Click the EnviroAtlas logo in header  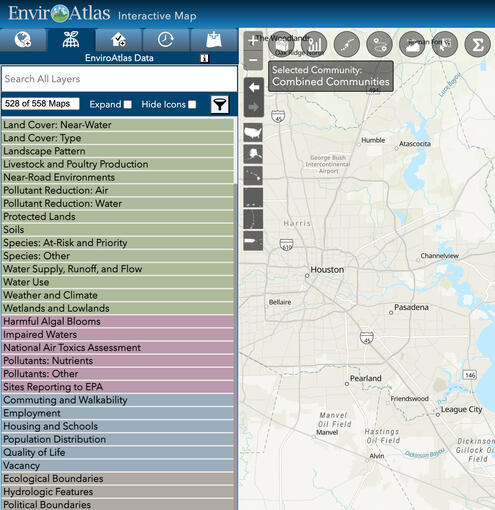click(x=59, y=14)
